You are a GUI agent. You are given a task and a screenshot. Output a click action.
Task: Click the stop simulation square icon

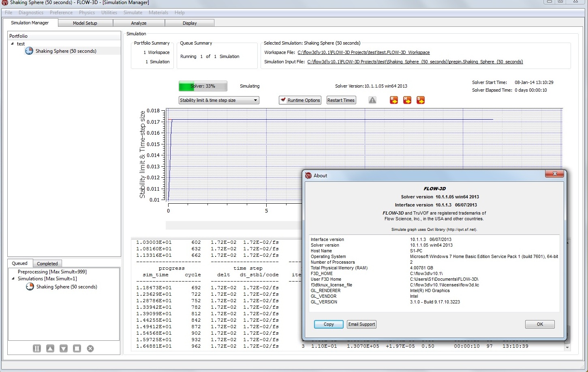tap(77, 348)
